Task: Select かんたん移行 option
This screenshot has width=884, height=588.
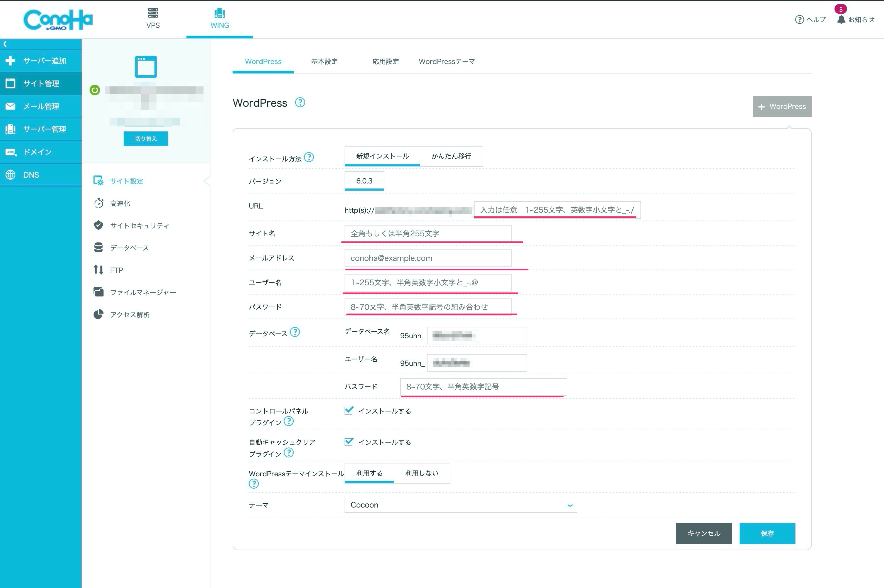Action: click(x=451, y=156)
